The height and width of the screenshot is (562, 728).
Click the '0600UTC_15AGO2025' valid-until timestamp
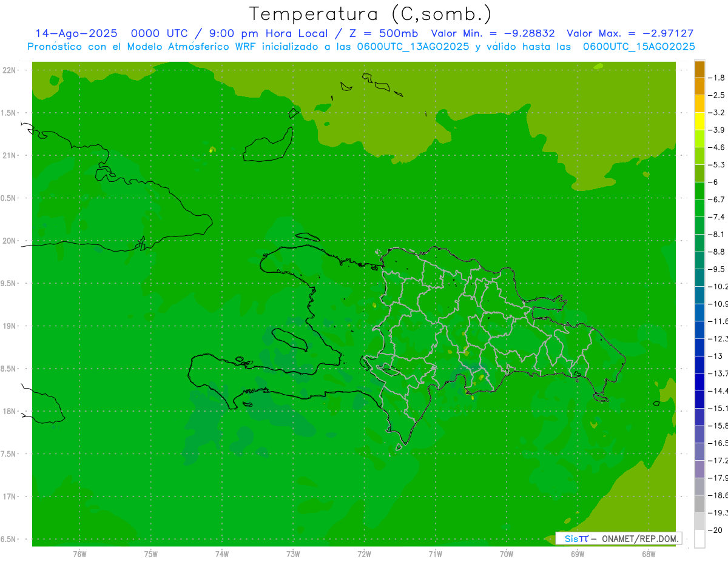[639, 47]
